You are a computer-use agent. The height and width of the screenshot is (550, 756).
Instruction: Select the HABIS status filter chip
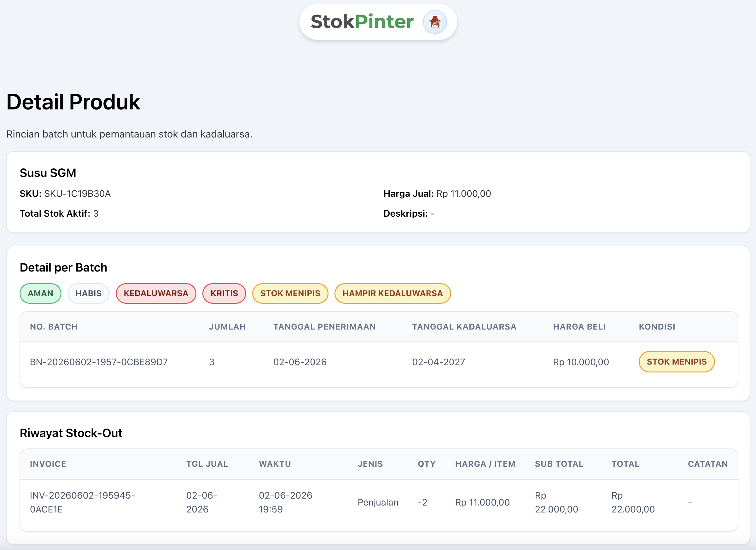click(x=88, y=293)
